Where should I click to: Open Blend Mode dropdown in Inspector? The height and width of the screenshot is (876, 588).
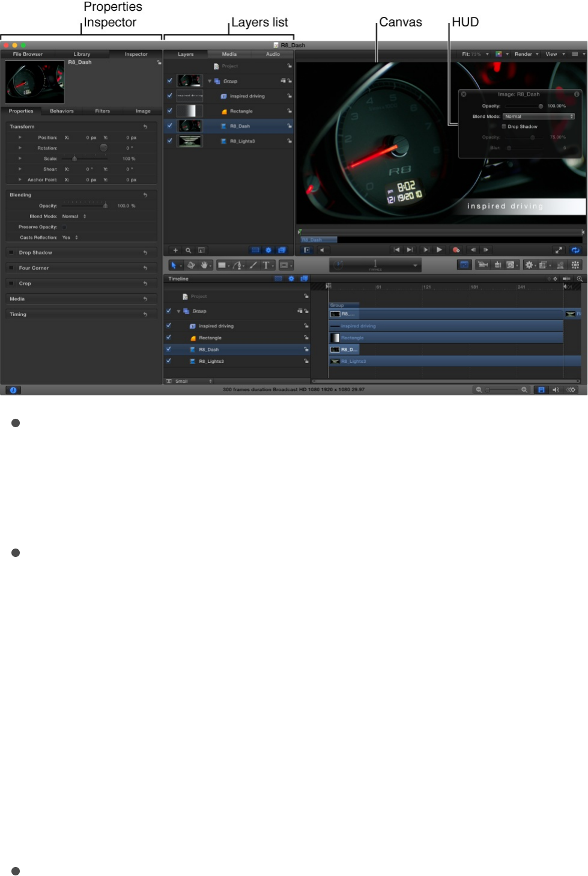coord(74,216)
